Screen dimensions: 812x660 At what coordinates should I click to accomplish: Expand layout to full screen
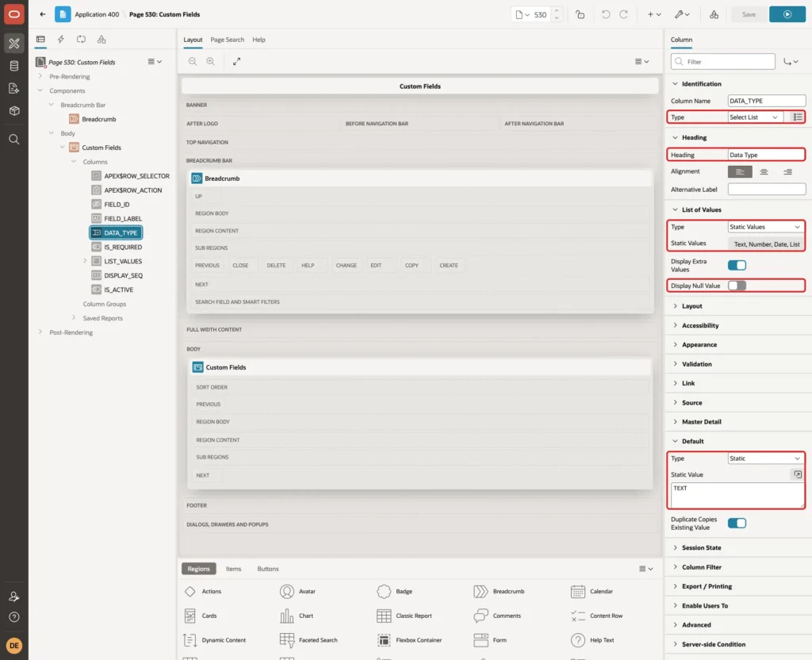point(236,61)
